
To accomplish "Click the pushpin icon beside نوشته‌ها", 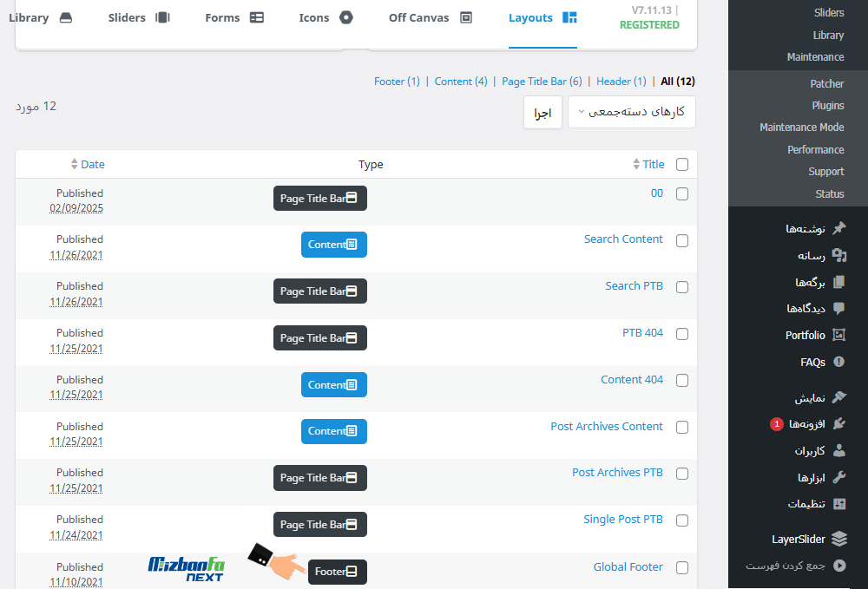I will point(839,228).
